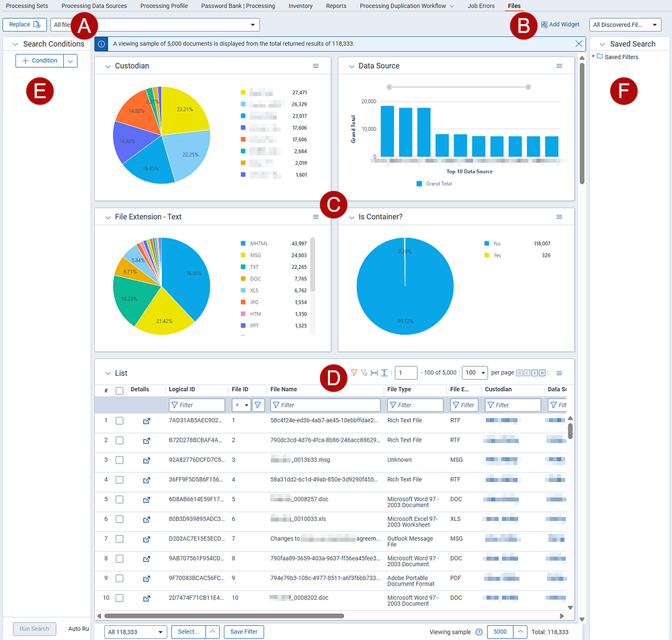Go to next page in List pagination

(x=534, y=372)
